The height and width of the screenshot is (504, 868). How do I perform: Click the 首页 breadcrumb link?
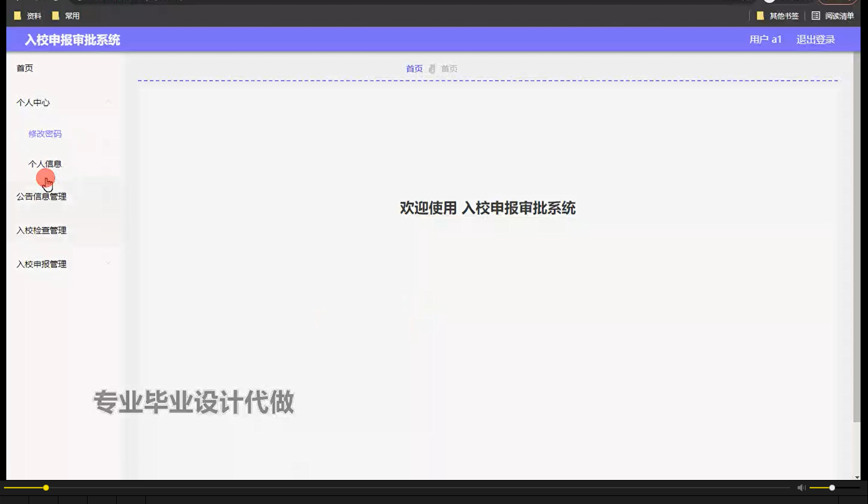click(414, 68)
